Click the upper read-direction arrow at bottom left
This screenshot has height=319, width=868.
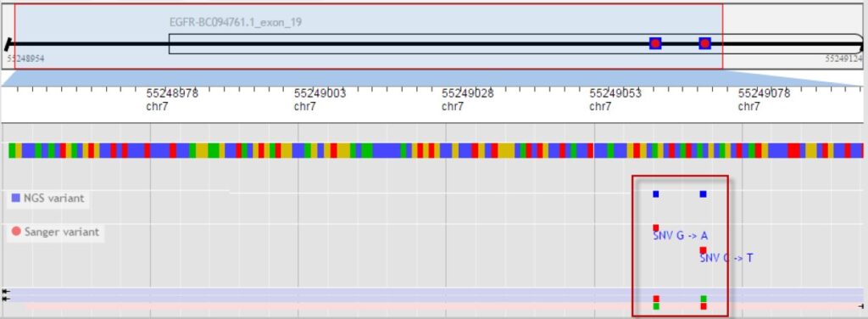pos(6,291)
